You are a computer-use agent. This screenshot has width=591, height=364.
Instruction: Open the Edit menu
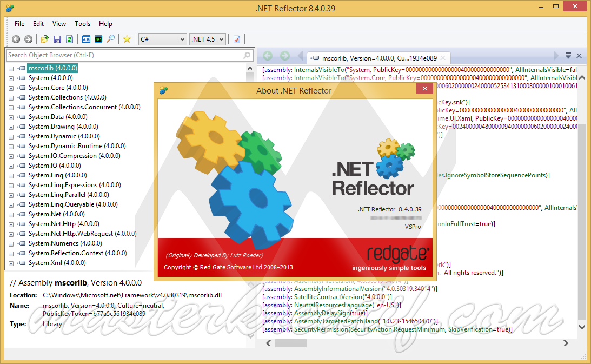[x=38, y=24]
